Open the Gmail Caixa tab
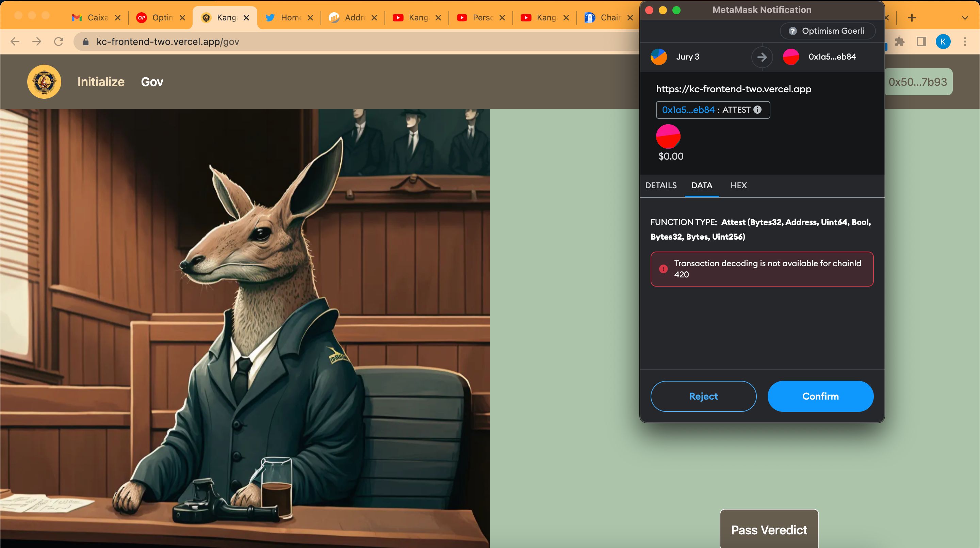 [x=90, y=17]
